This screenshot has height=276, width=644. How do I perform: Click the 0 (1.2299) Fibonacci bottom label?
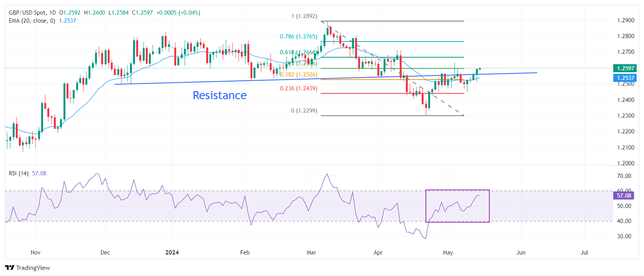point(304,111)
